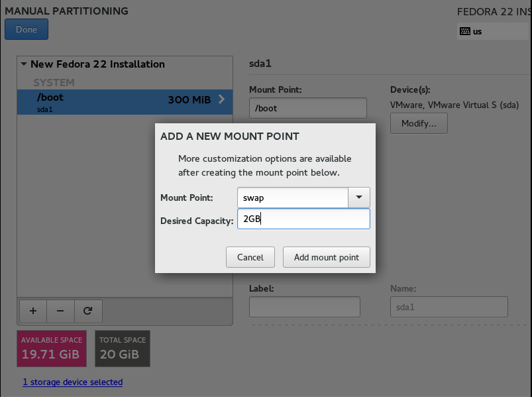Click the Desired Capacity field with 2GB
This screenshot has width=532, height=397.
point(303,219)
